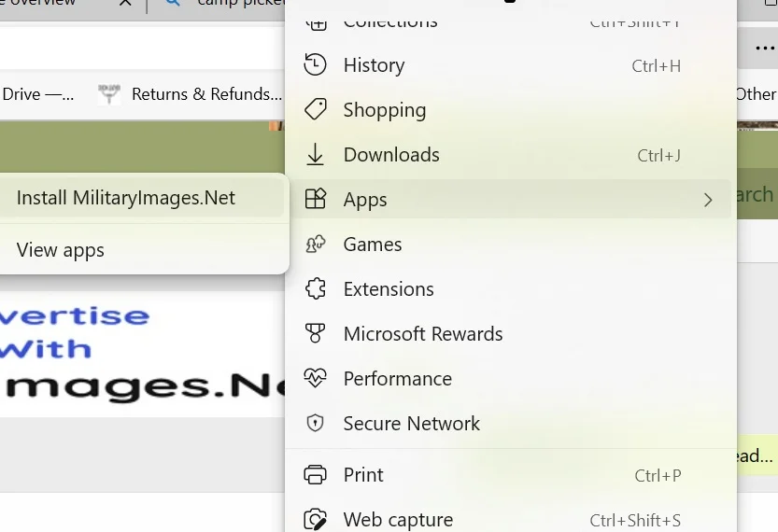The height and width of the screenshot is (532, 778).
Task: Choose View apps in submenu
Action: tap(142, 249)
